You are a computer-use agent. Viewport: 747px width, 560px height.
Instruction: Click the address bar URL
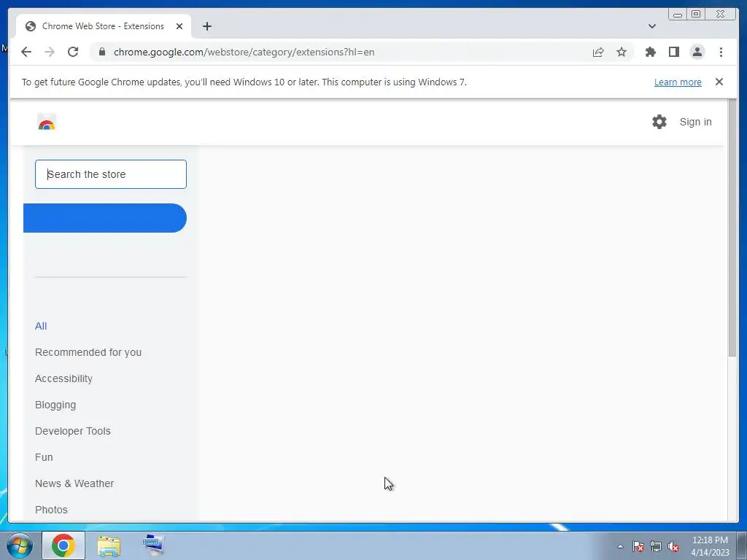click(244, 52)
